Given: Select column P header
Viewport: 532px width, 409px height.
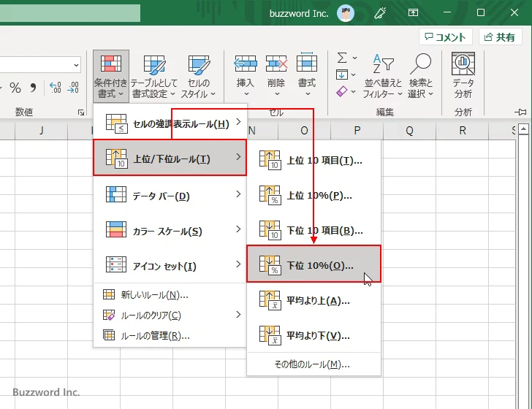Looking at the screenshot, I should pyautogui.click(x=357, y=131).
